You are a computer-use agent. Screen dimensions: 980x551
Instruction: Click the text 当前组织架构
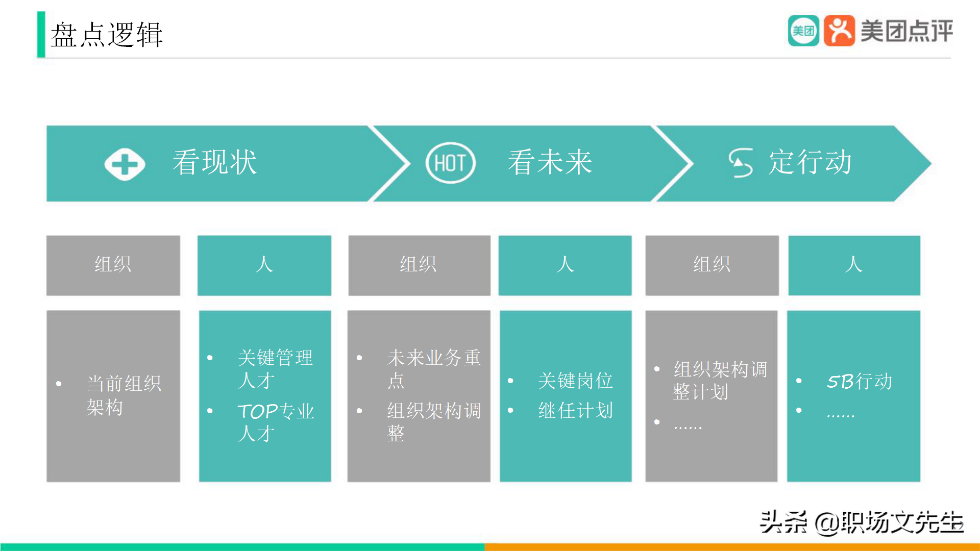tap(124, 395)
